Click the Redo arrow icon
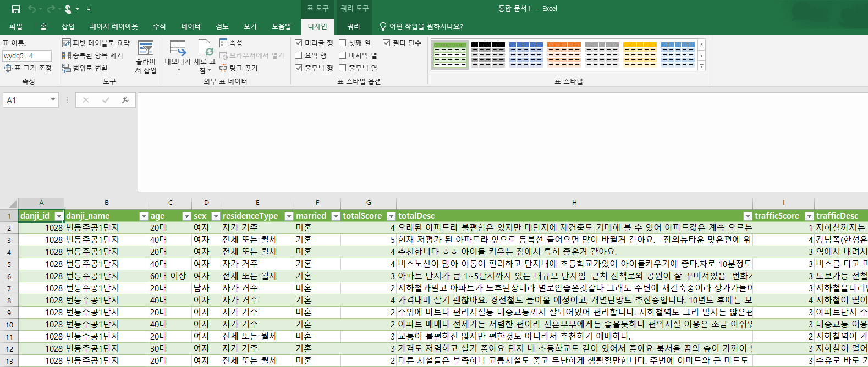The height and width of the screenshot is (367, 868). coord(51,9)
